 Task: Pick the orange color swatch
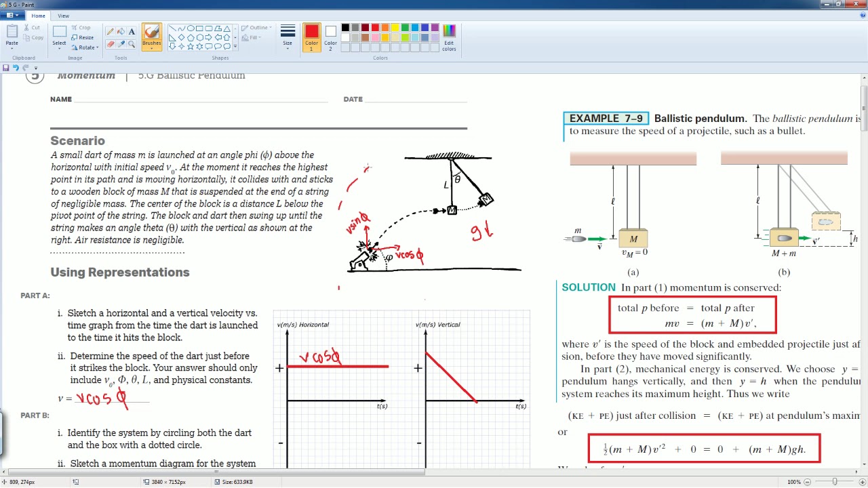(385, 28)
